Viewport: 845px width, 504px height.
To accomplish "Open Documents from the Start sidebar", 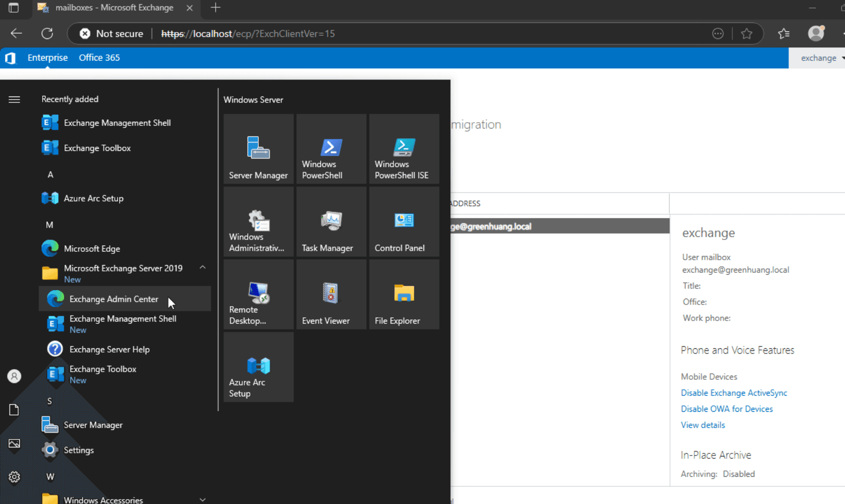I will click(14, 410).
